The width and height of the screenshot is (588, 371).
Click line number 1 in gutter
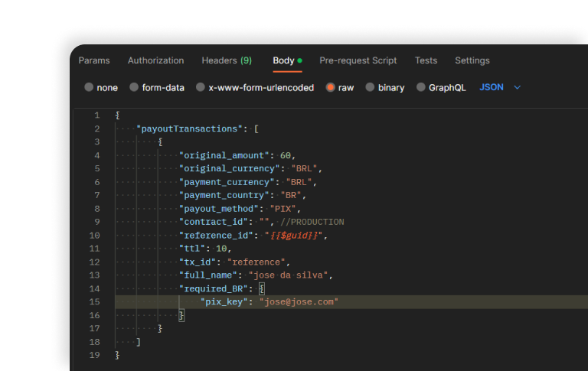pyautogui.click(x=97, y=116)
